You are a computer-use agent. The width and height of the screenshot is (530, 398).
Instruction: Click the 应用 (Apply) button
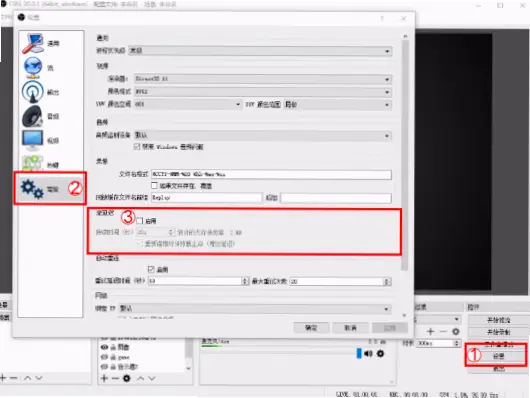pyautogui.click(x=390, y=328)
